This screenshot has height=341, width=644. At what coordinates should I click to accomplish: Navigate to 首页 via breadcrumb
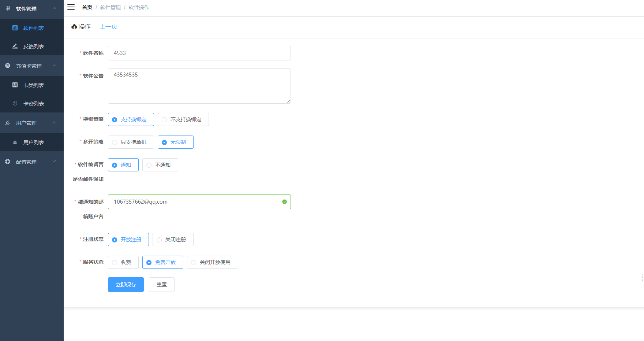[x=87, y=7]
